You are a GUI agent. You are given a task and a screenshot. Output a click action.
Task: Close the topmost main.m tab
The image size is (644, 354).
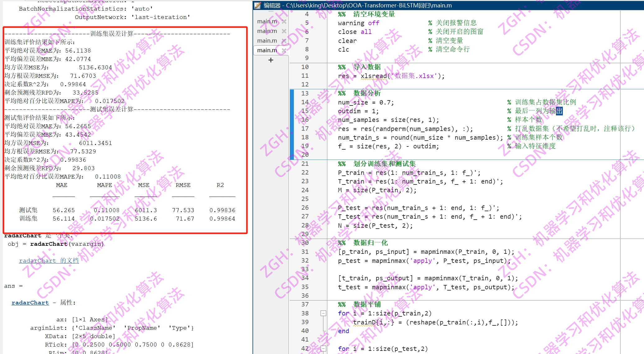click(x=284, y=21)
